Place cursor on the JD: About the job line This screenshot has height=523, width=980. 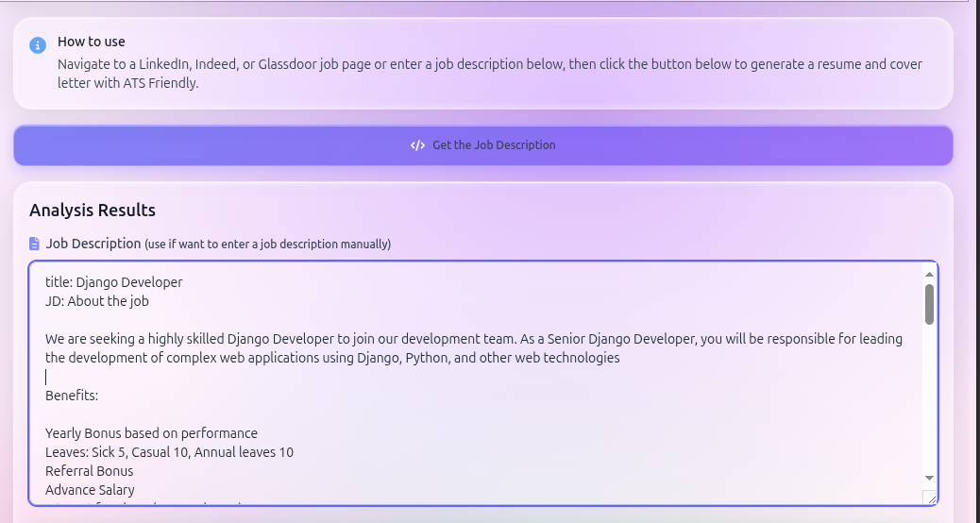tap(97, 301)
